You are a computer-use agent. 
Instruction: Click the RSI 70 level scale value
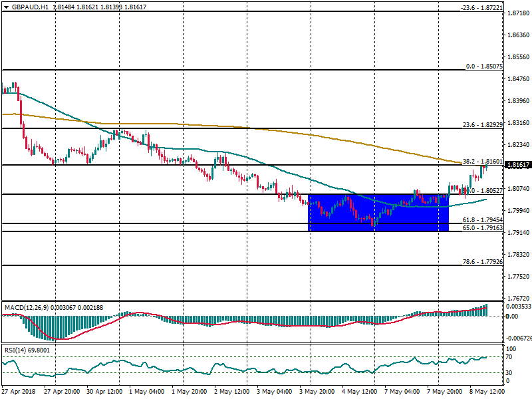tap(511, 358)
